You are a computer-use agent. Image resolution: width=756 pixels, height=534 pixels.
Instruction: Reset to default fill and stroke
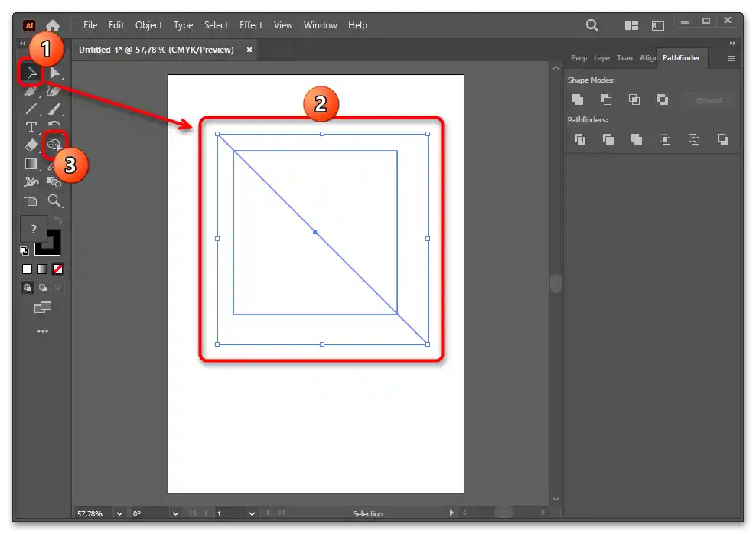24,250
